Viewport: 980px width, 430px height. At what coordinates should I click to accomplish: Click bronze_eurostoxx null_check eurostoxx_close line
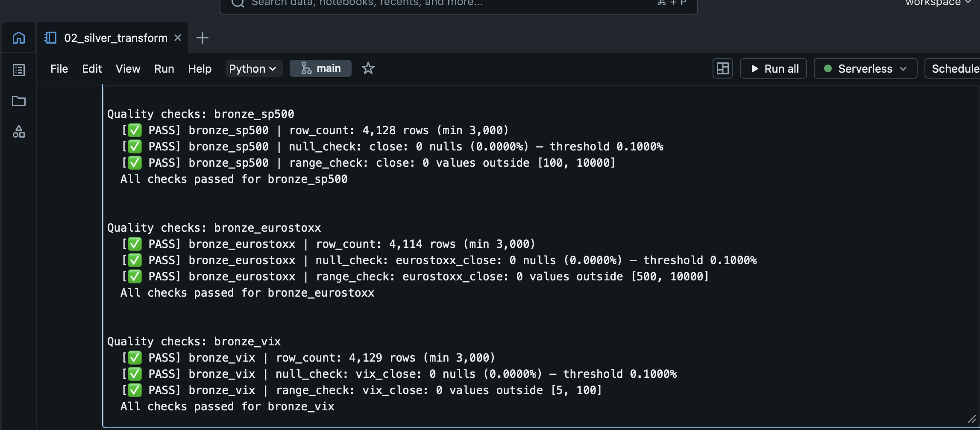point(439,260)
